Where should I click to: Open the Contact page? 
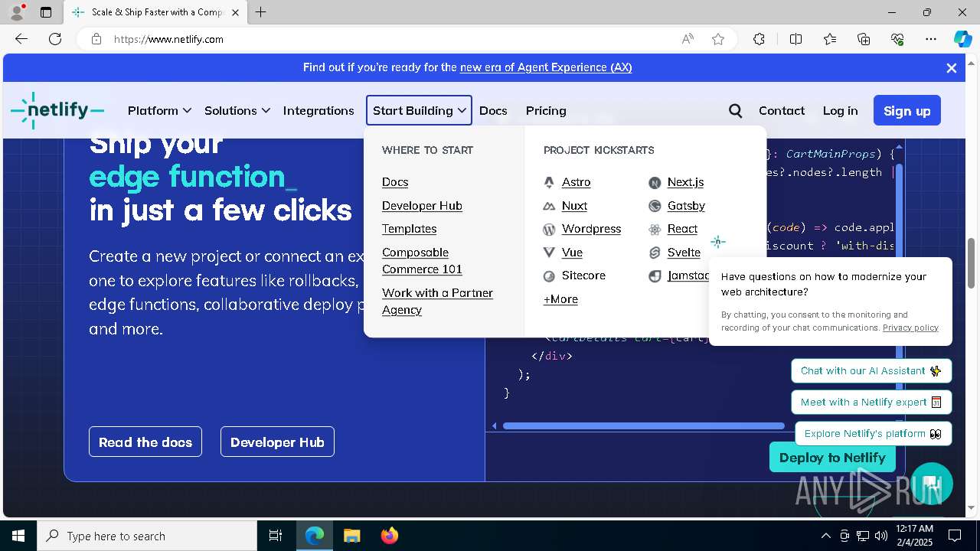tap(782, 111)
